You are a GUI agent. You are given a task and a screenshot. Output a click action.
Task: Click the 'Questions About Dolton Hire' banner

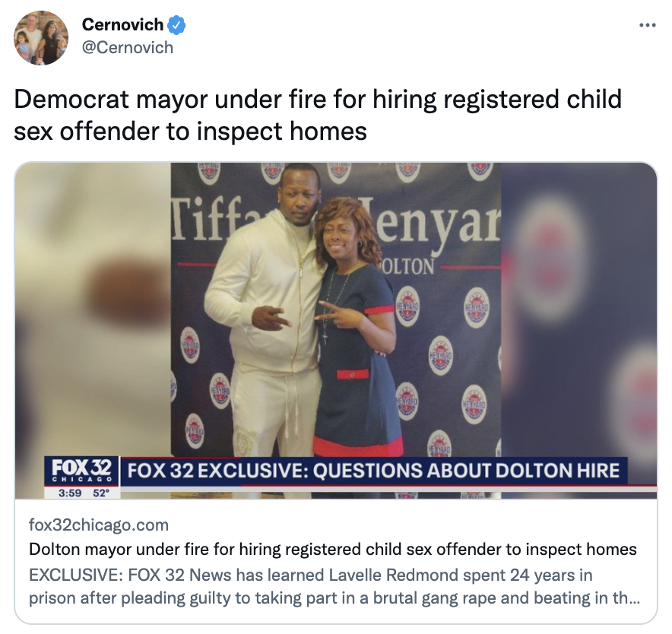(373, 471)
